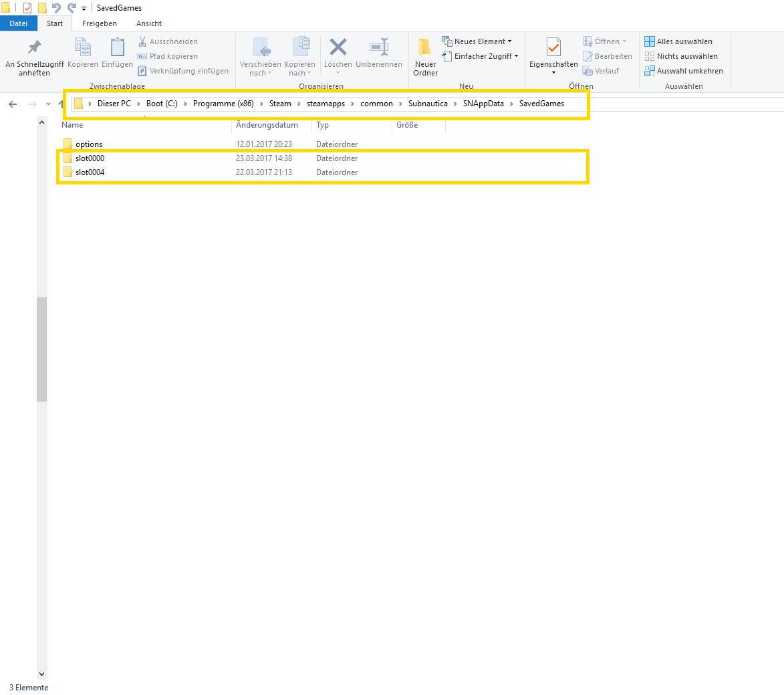The height and width of the screenshot is (695, 784).
Task: Click Boot (C:) in the address bar
Action: (162, 104)
